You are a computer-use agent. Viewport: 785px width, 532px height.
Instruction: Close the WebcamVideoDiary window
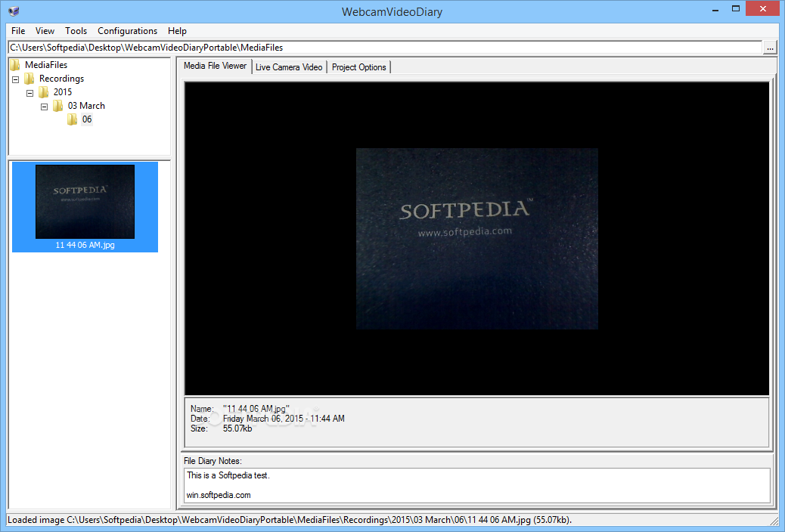[x=763, y=8]
